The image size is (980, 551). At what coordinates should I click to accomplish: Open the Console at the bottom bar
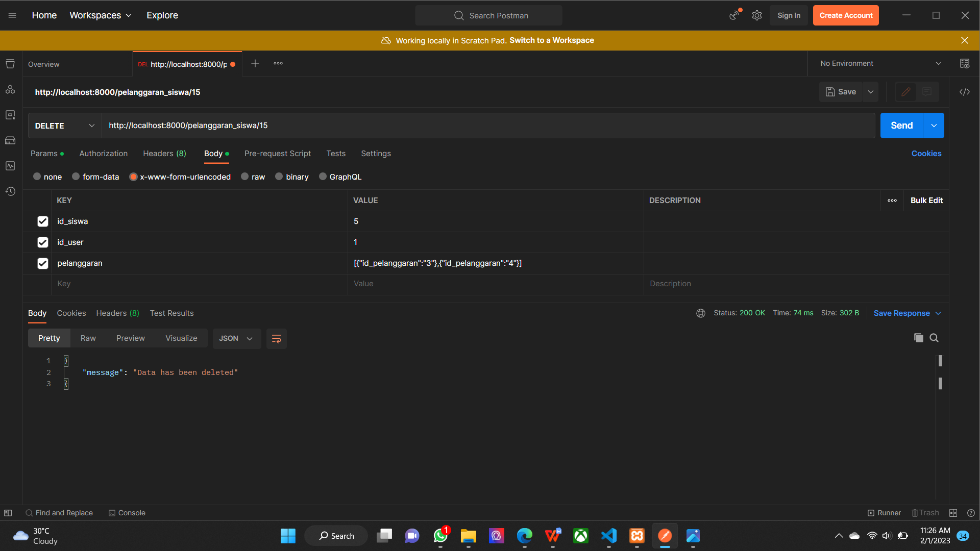127,513
